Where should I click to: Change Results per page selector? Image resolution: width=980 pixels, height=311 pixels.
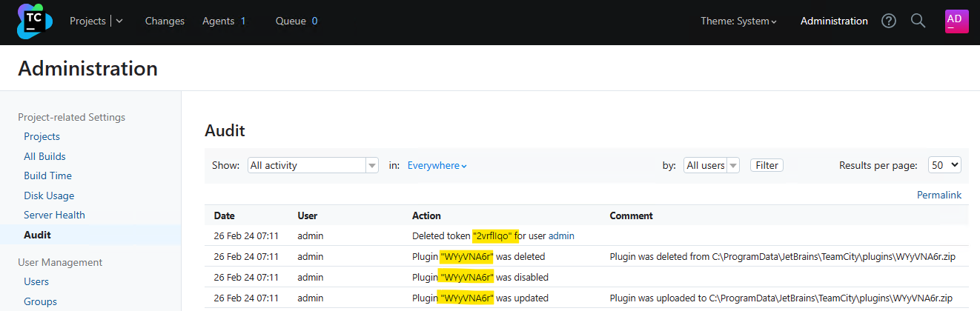944,166
